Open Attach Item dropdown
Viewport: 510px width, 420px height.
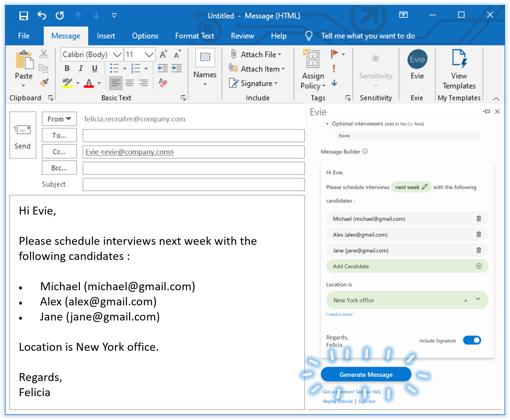[257, 68]
